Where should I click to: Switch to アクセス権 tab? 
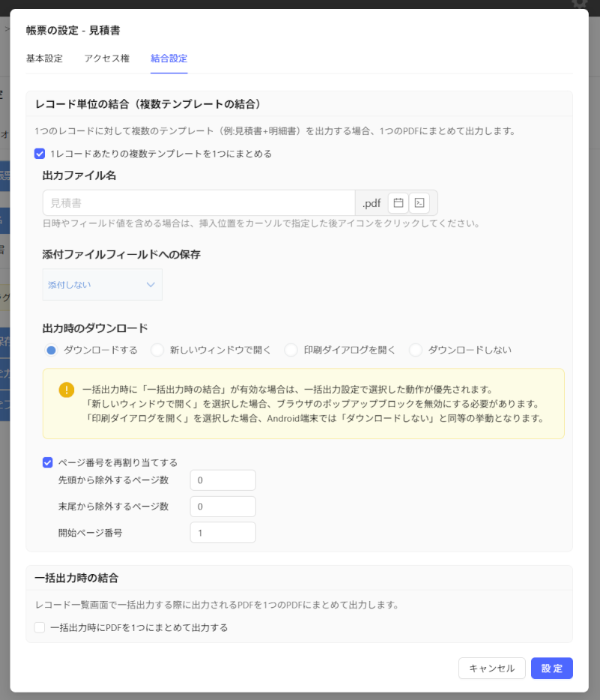coord(106,58)
